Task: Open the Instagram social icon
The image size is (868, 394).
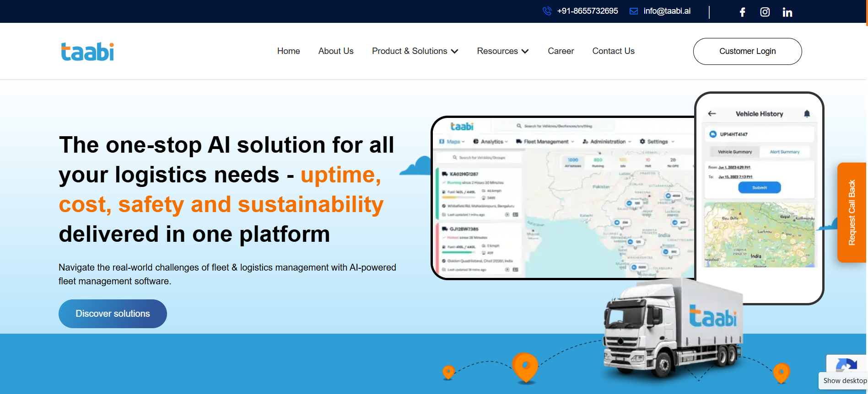Action: pos(765,12)
